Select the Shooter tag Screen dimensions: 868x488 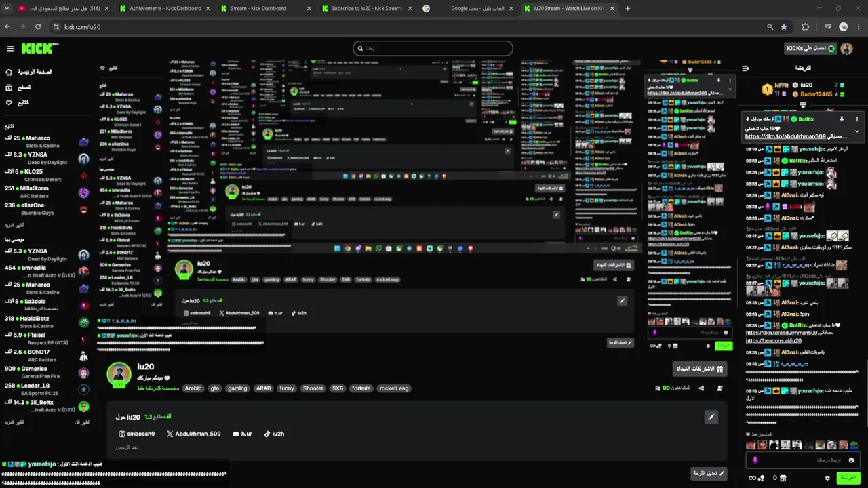pyautogui.click(x=313, y=388)
